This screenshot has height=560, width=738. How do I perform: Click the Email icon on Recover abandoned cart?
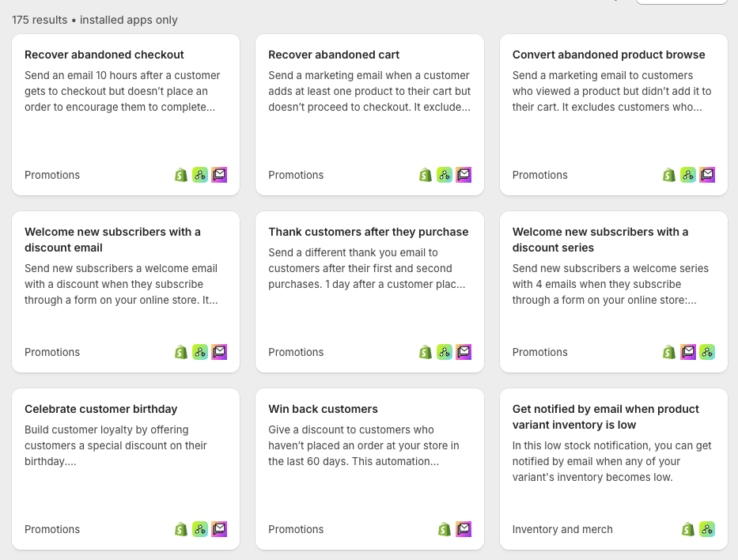(464, 175)
